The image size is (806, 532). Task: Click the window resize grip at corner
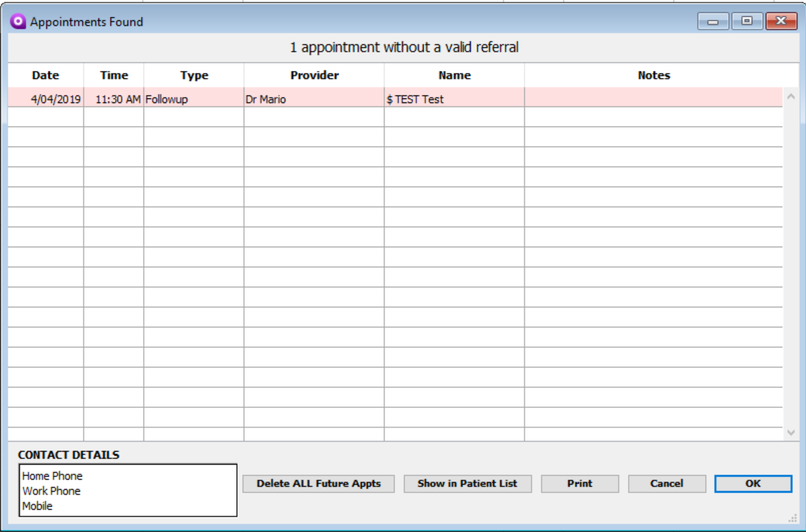(792, 518)
